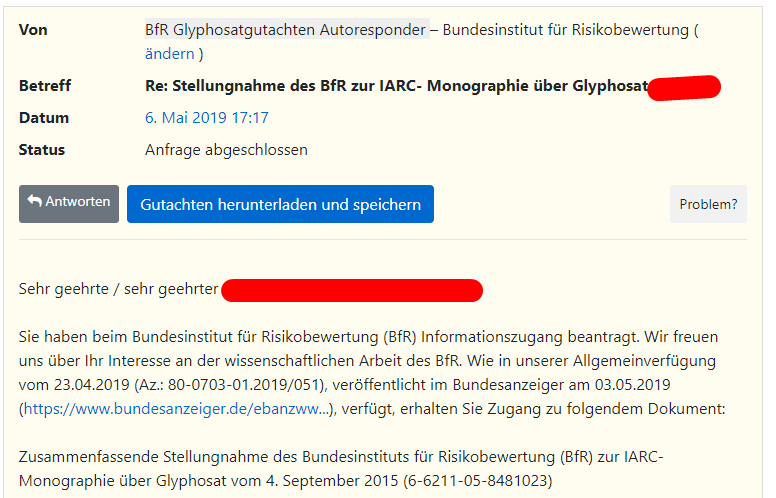
Task: Click the Von field label
Action: tap(33, 30)
